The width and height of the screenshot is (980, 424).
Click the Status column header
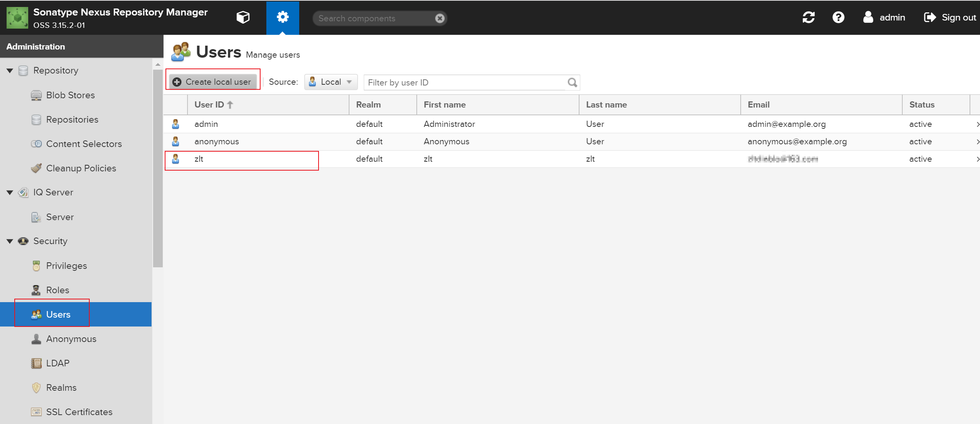pos(936,105)
